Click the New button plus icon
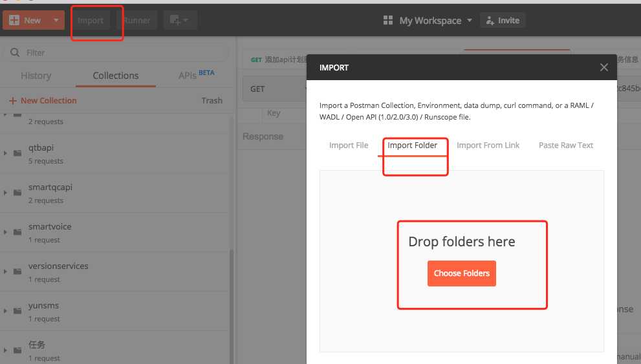641x364 pixels. pyautogui.click(x=14, y=20)
